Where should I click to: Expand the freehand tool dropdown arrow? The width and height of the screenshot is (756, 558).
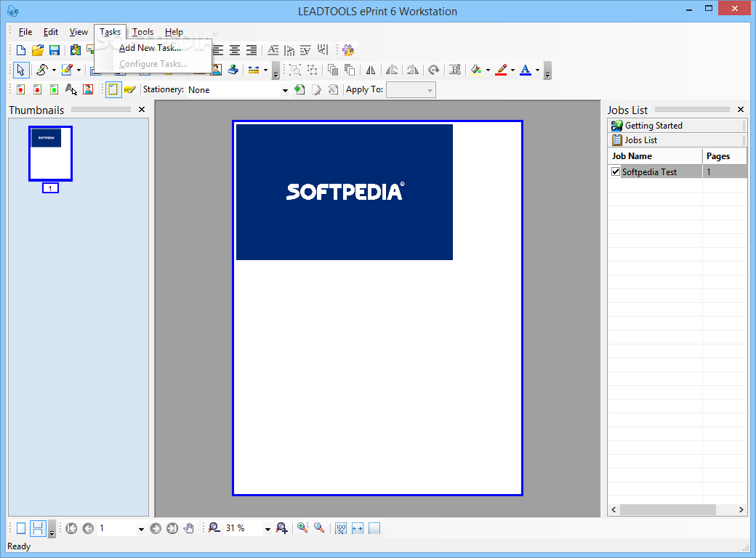tap(54, 70)
